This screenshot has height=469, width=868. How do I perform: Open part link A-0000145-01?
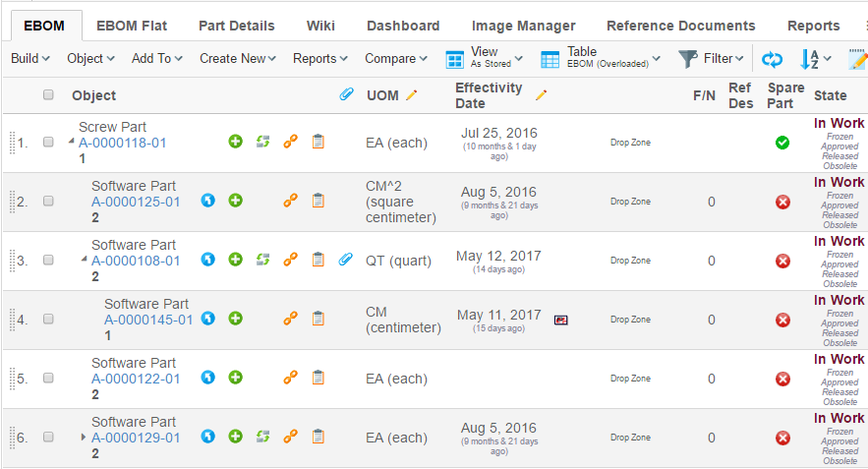pyautogui.click(x=148, y=320)
